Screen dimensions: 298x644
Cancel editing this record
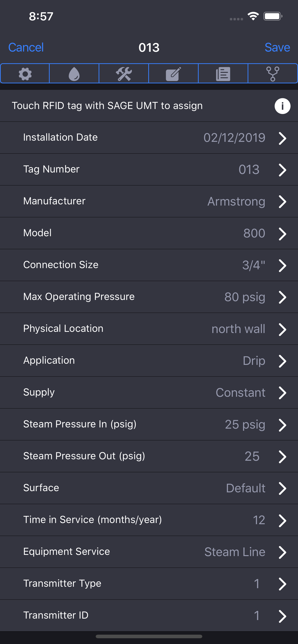coord(26,47)
